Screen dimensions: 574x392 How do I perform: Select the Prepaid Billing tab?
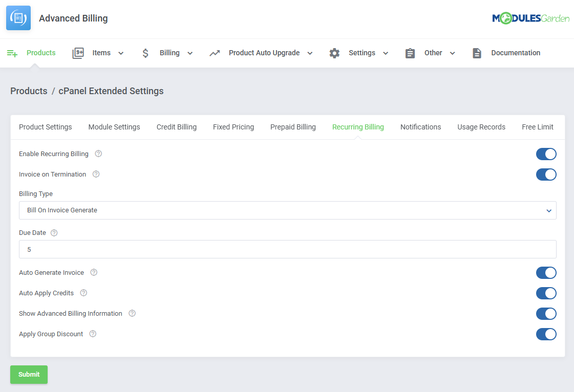point(293,127)
